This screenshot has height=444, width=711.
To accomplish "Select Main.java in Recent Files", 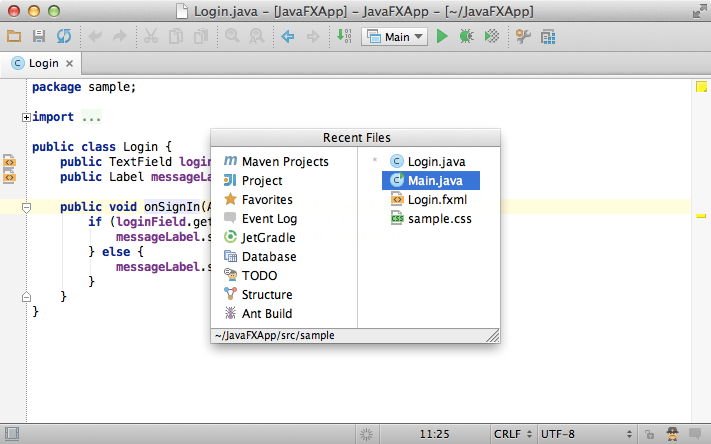I will click(x=431, y=181).
